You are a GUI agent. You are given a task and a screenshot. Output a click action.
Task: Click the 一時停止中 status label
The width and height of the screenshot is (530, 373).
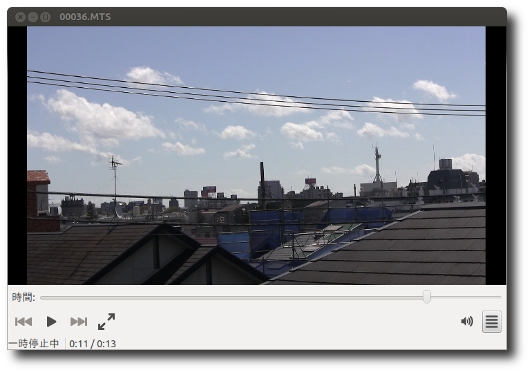[33, 344]
